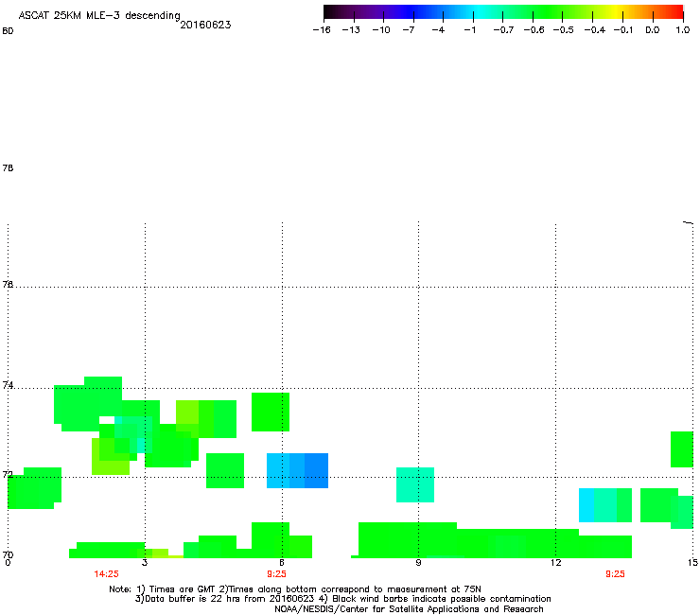
Task: Click the 0.0 label on the color scale
Action: click(x=653, y=30)
